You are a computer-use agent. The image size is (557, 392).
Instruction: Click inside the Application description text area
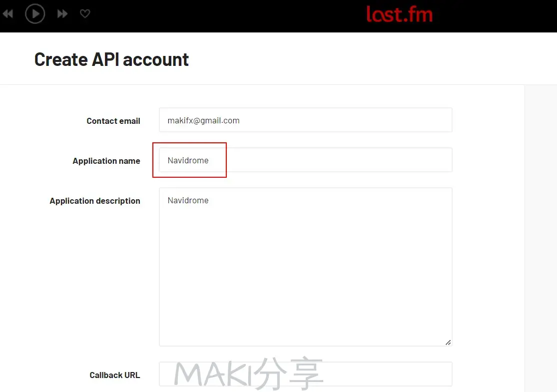click(306, 267)
